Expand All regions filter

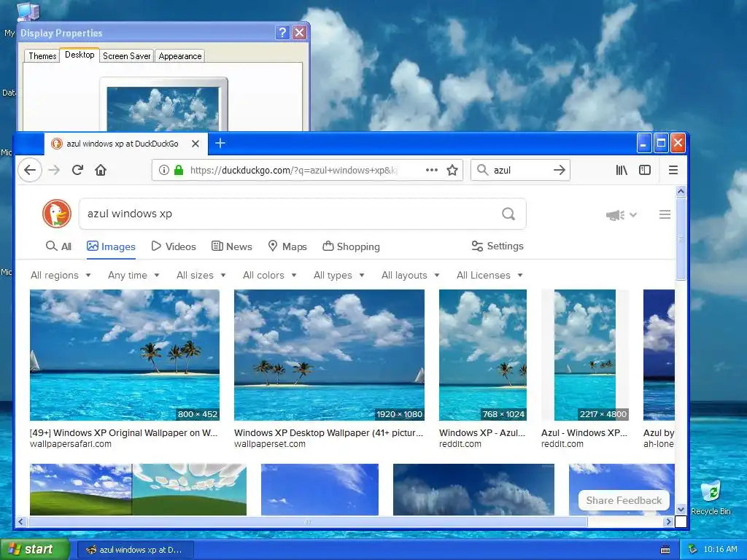coord(61,275)
